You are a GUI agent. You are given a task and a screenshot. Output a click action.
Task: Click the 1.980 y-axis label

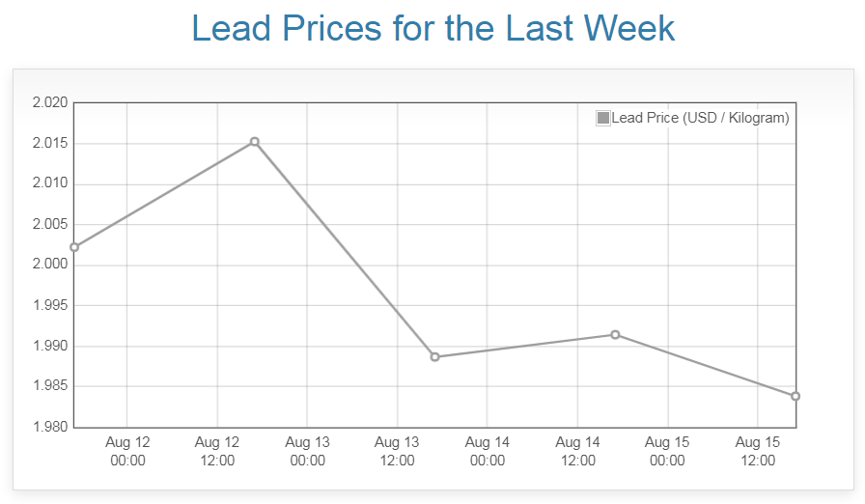(x=49, y=427)
